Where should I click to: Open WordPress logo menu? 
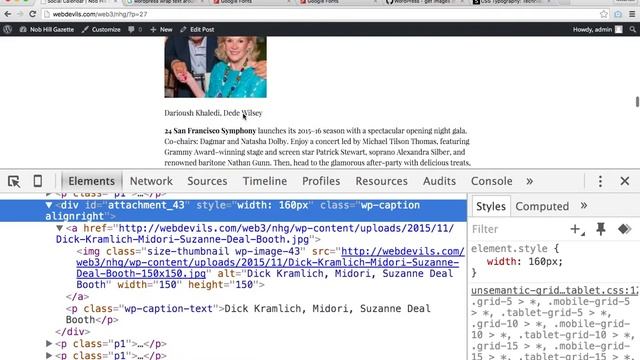pos(7,29)
